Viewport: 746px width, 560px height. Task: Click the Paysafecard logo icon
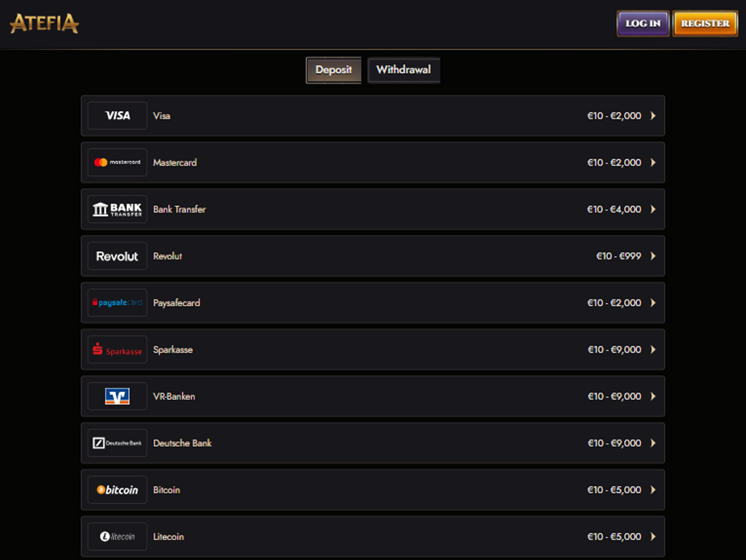click(117, 302)
